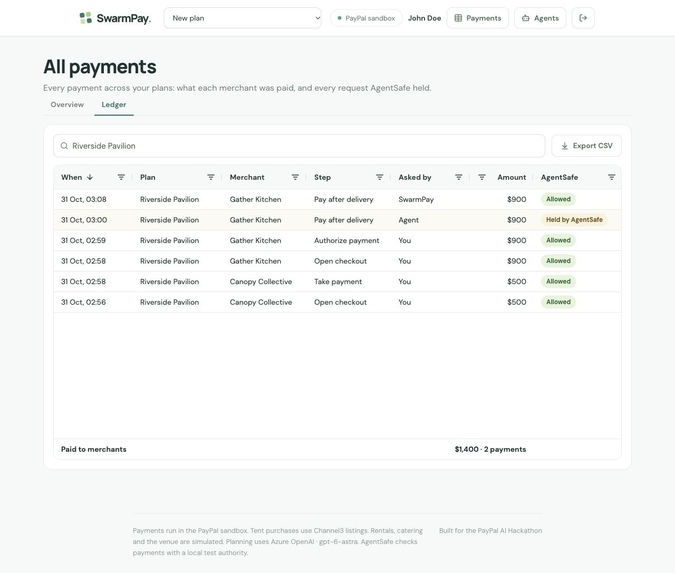The image size is (675, 573).
Task: Click the Paid to merchants label
Action: [x=94, y=449]
